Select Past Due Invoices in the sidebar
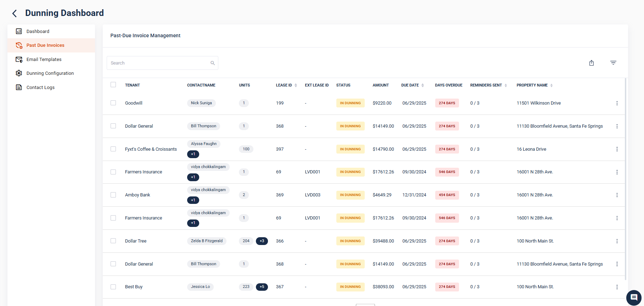Screen dimensions: 644x306 [51, 45]
